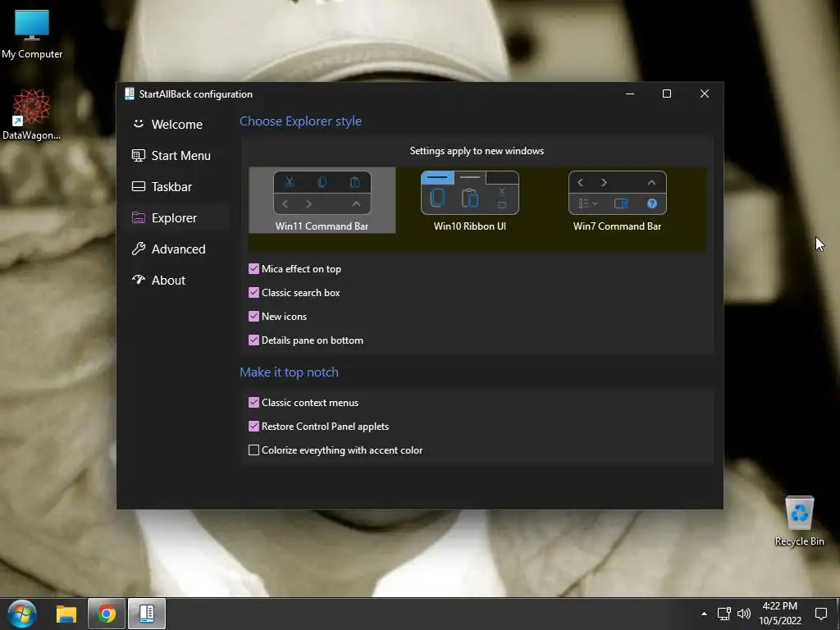Open the About section
This screenshot has width=840, height=630.
coord(176,280)
